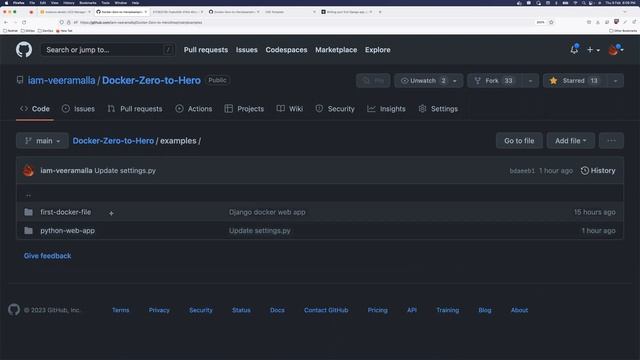Image resolution: width=640 pixels, height=360 pixels.
Task: Switch to the repo Security tab
Action: point(335,109)
